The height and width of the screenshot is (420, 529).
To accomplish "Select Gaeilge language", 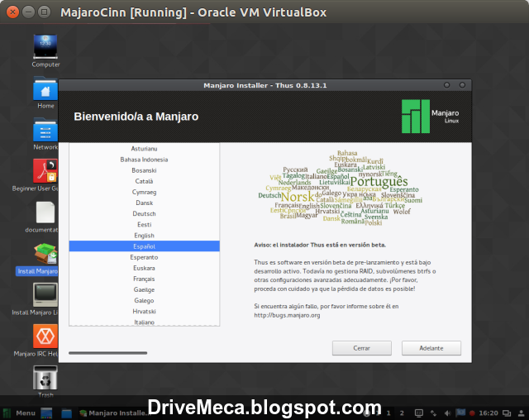I will 144,289.
